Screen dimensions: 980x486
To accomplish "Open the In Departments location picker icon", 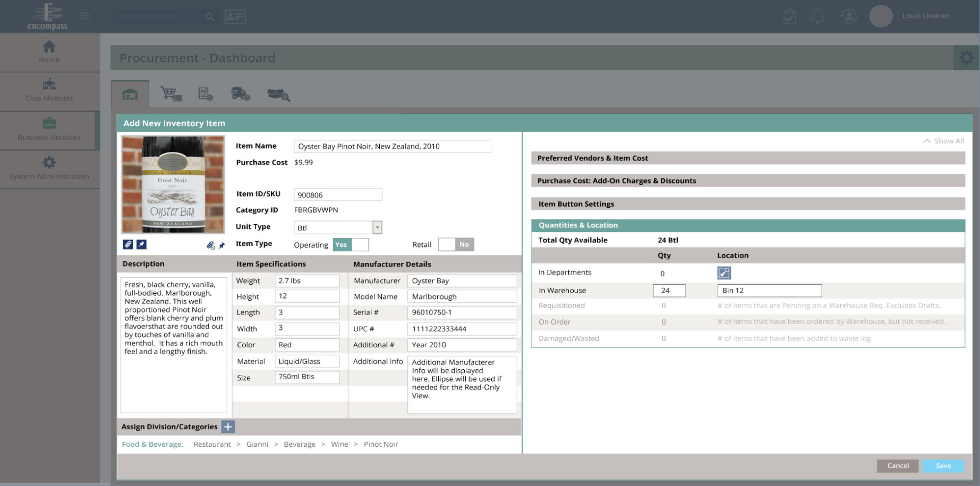I will click(723, 273).
